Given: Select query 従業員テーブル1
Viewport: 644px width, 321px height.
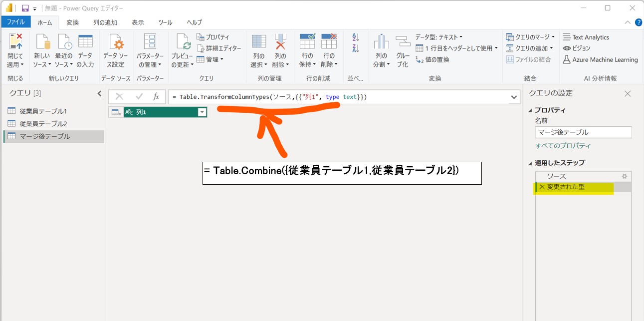Looking at the screenshot, I should pyautogui.click(x=53, y=111).
